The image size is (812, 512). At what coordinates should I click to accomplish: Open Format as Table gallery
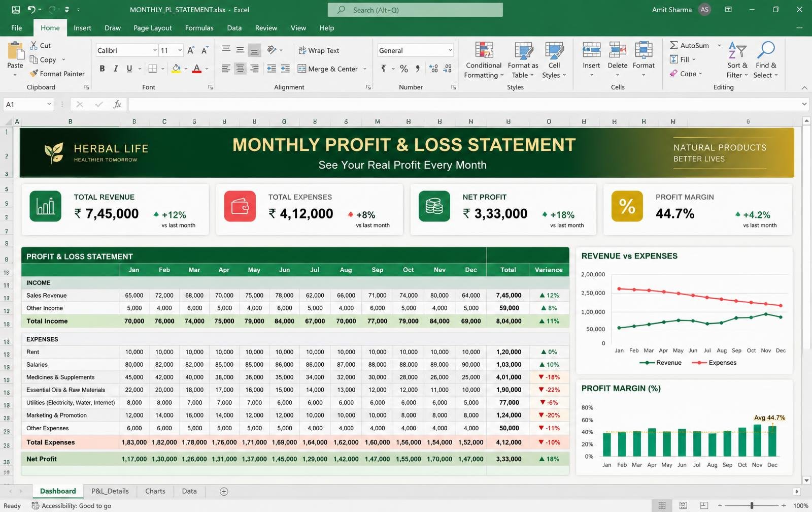[x=523, y=60]
